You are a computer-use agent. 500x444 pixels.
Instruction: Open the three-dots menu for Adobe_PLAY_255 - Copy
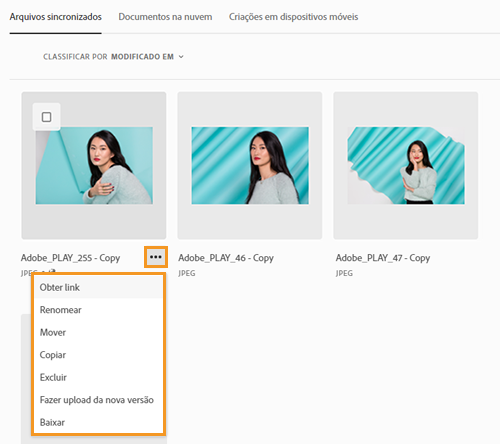click(x=156, y=257)
